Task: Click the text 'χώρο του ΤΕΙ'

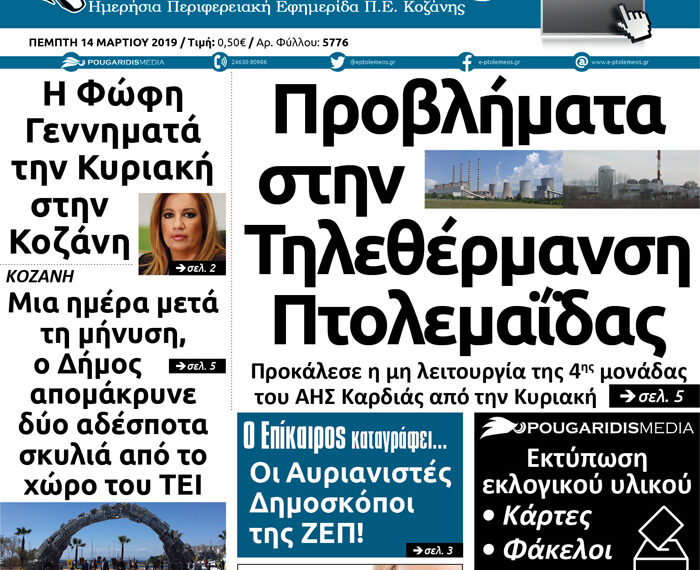Action: (x=112, y=485)
